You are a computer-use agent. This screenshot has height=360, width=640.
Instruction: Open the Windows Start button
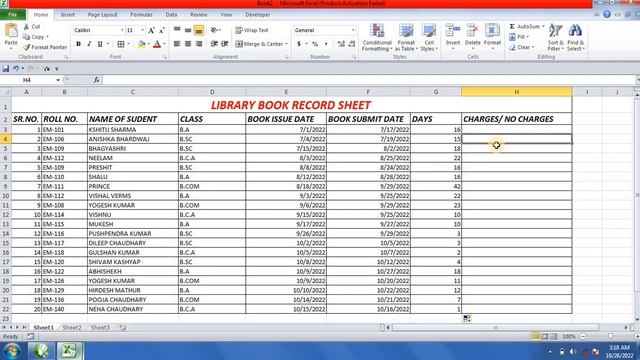[x=13, y=351]
